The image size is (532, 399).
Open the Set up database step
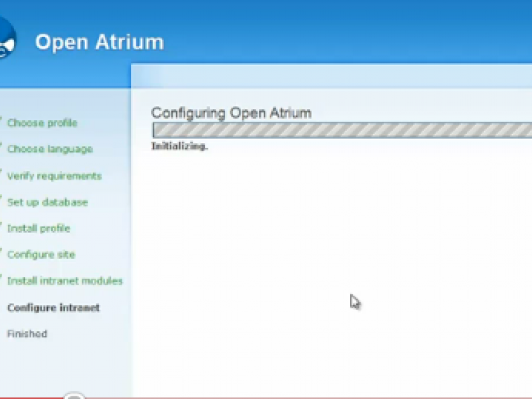47,202
